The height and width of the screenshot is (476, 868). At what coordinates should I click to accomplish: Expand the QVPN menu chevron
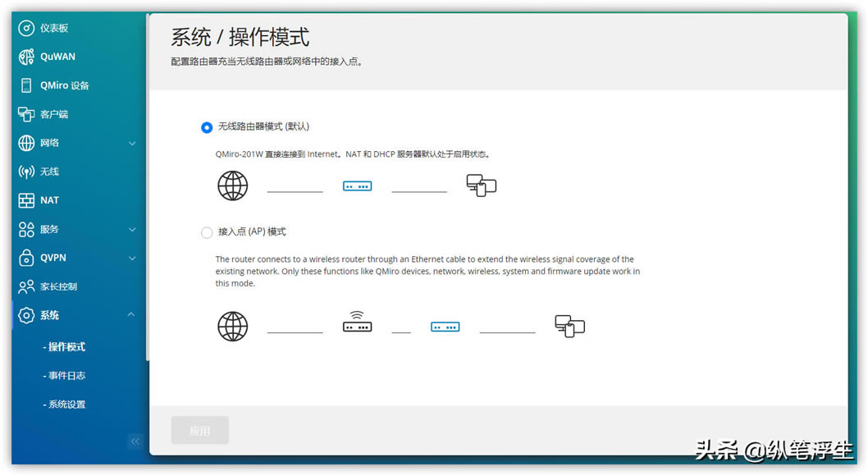(132, 258)
